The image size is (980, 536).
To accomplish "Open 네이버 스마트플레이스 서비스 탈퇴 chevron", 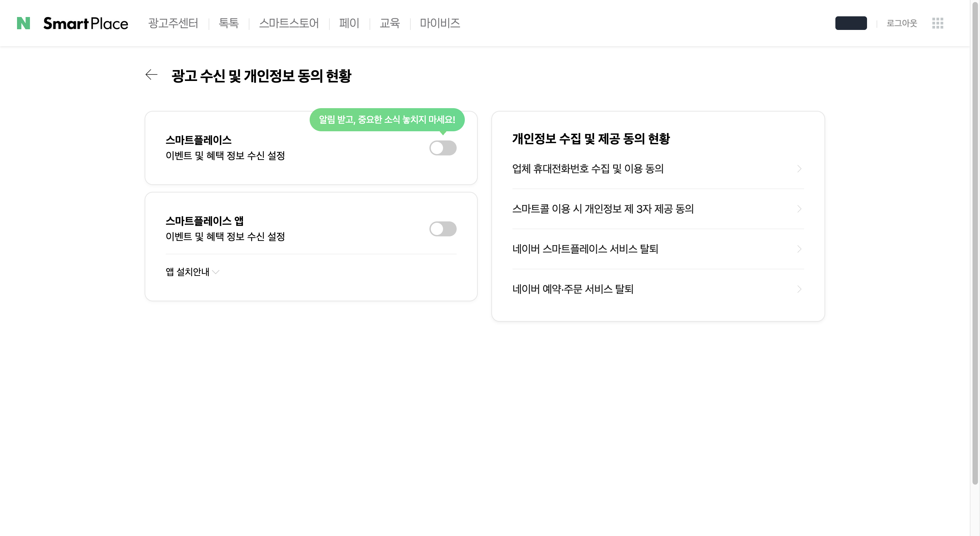I will tap(799, 249).
